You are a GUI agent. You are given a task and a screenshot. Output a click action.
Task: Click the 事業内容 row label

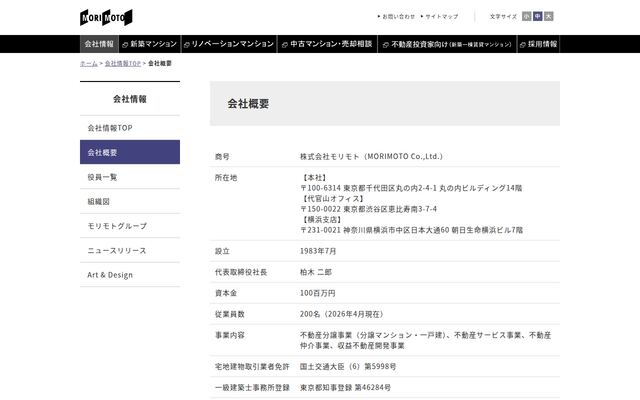(229, 335)
